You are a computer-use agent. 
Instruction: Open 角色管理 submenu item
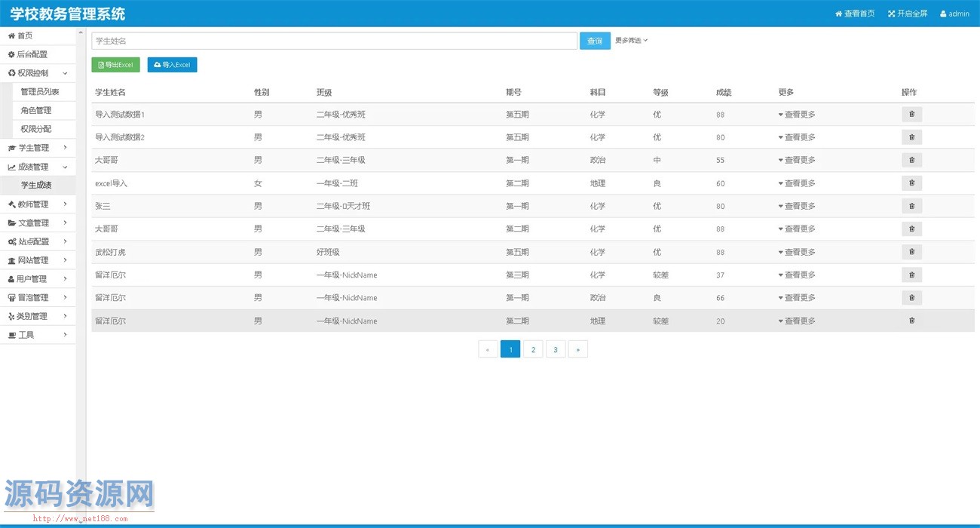click(x=44, y=110)
